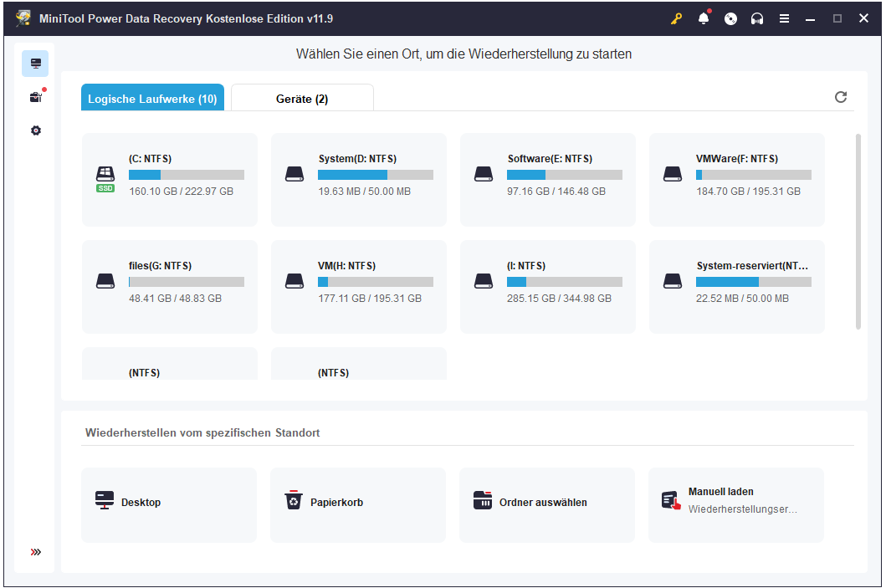This screenshot has width=886, height=588.
Task: Click the files G: drive icon
Action: [x=105, y=281]
